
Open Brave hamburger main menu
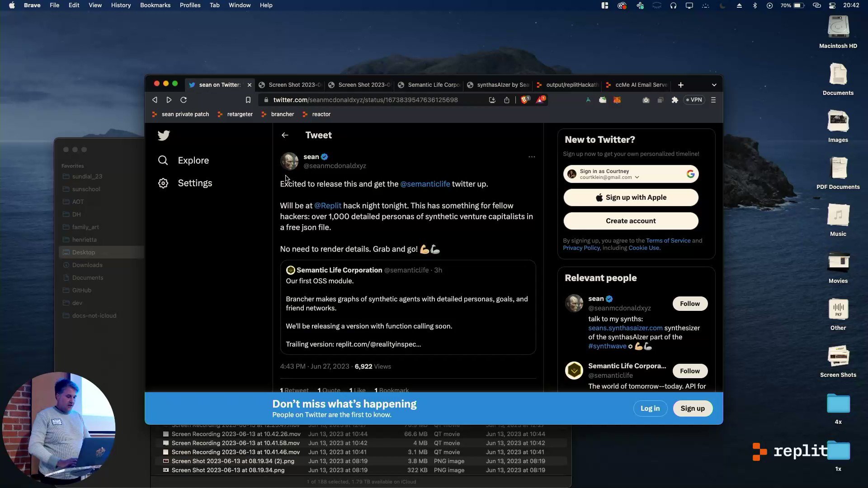tap(713, 100)
